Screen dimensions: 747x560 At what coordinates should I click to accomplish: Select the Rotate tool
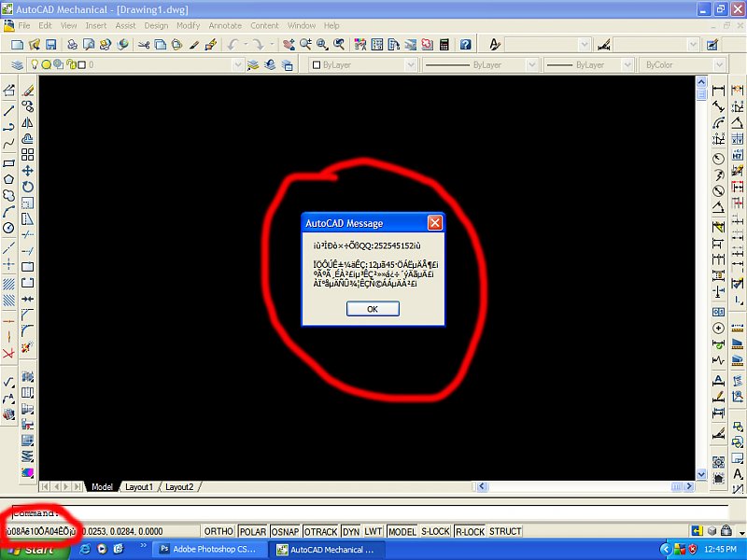point(28,187)
